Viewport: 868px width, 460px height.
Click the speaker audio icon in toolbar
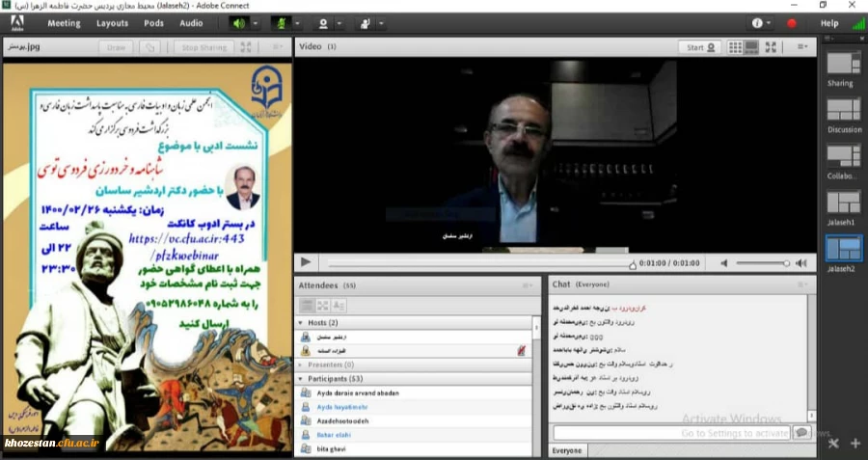[238, 22]
